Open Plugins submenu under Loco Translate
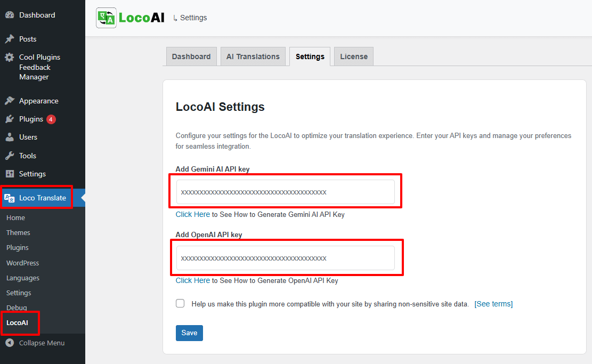 pyautogui.click(x=18, y=248)
